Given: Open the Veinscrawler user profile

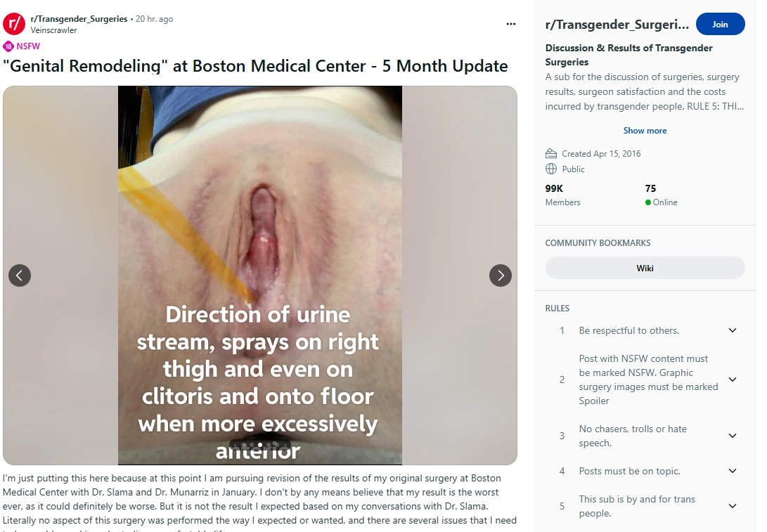Looking at the screenshot, I should pyautogui.click(x=53, y=30).
